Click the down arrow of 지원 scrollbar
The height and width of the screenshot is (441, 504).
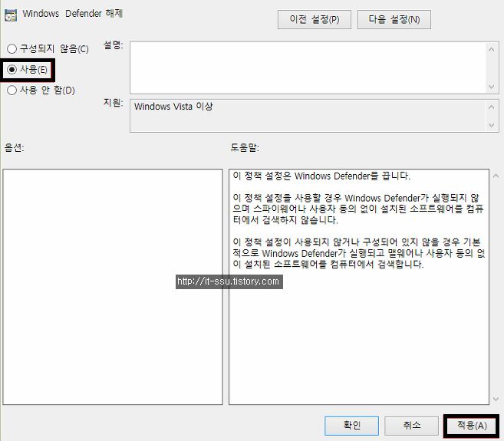(491, 125)
